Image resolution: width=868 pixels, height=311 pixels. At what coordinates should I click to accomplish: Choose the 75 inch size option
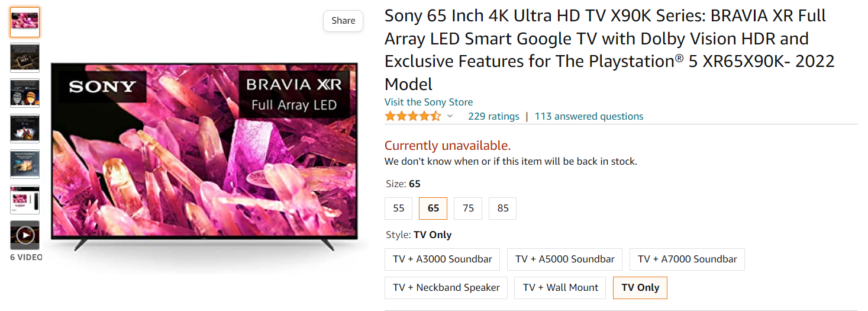468,208
